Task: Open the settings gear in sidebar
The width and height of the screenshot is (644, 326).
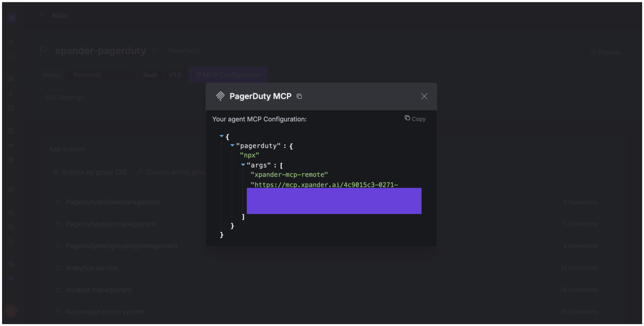Action: (x=11, y=212)
